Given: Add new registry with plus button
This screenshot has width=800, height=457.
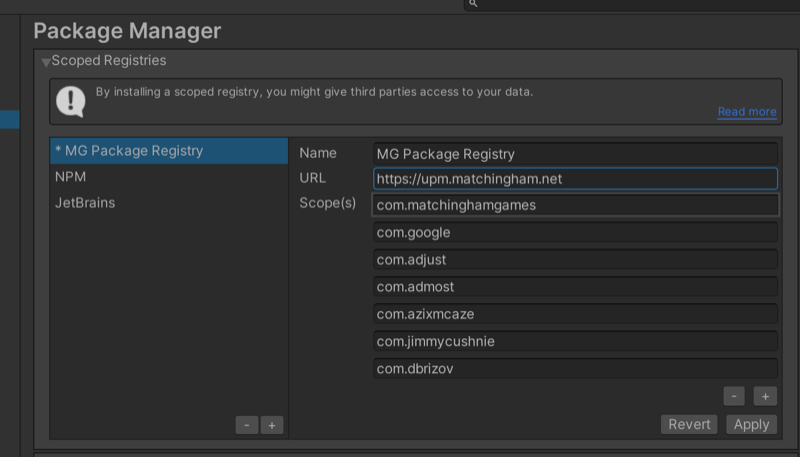Looking at the screenshot, I should (x=272, y=425).
